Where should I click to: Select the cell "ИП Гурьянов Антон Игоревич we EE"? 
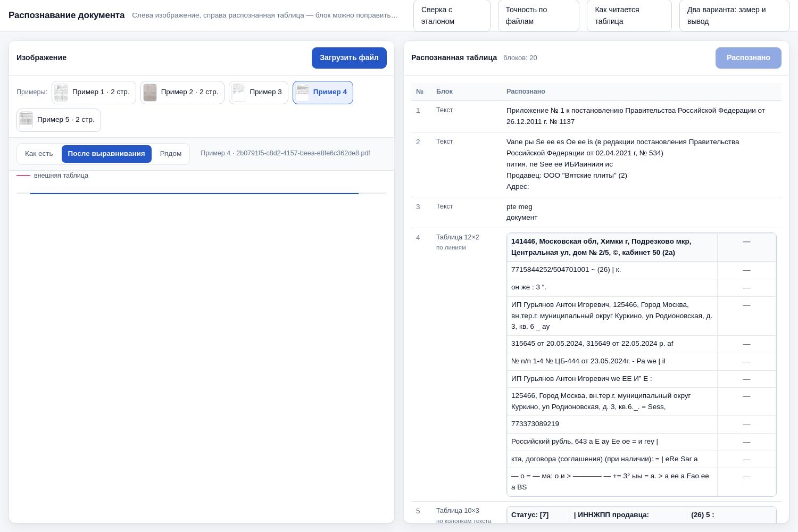click(612, 379)
